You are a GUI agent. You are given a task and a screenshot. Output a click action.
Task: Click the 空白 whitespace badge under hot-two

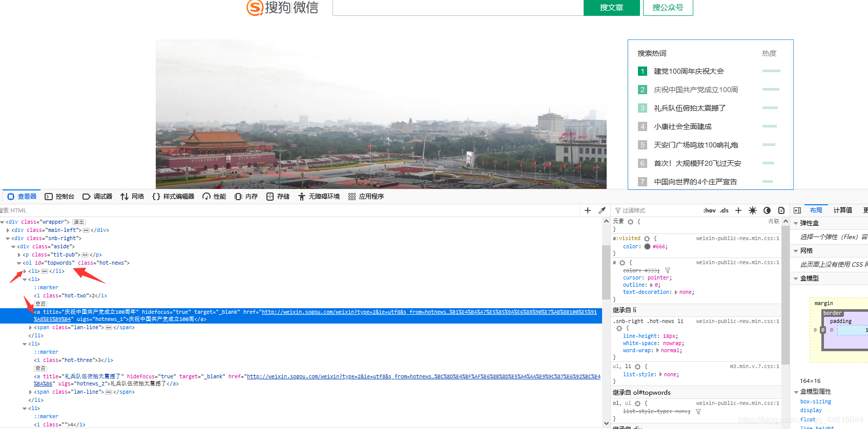point(40,304)
